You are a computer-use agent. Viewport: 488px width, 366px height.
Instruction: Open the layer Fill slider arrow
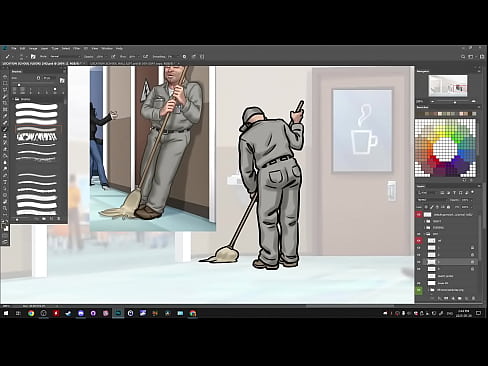pos(472,207)
